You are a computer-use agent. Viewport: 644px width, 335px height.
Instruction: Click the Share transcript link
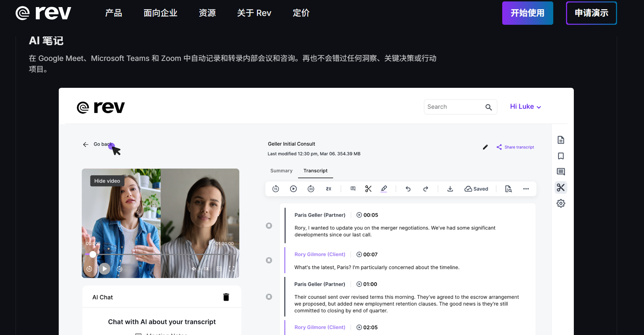click(515, 147)
